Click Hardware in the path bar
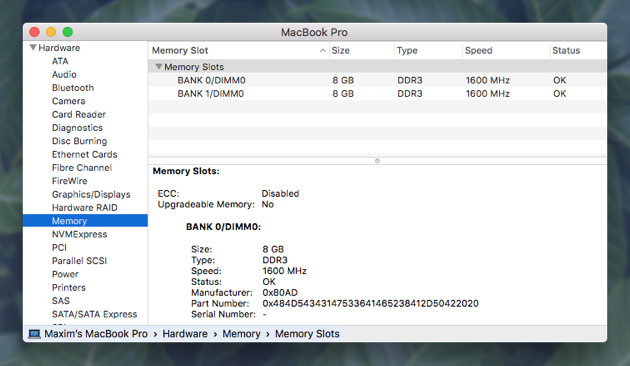 point(185,334)
